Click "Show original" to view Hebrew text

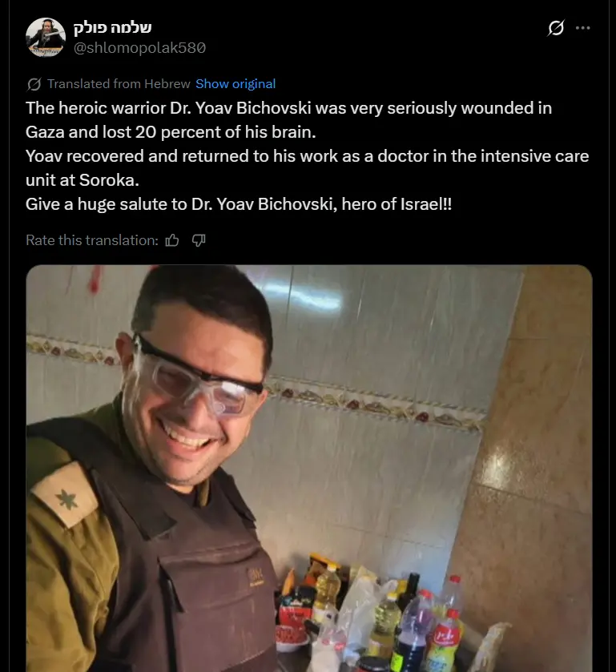(x=236, y=84)
